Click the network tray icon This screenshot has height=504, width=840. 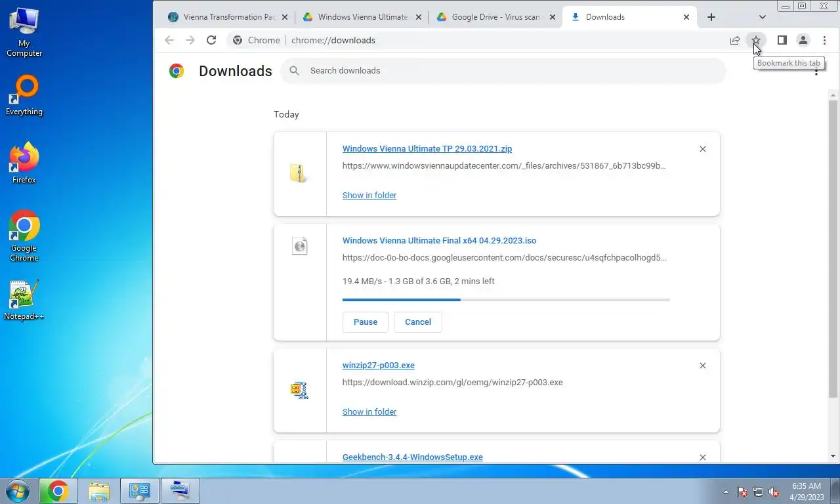758,492
